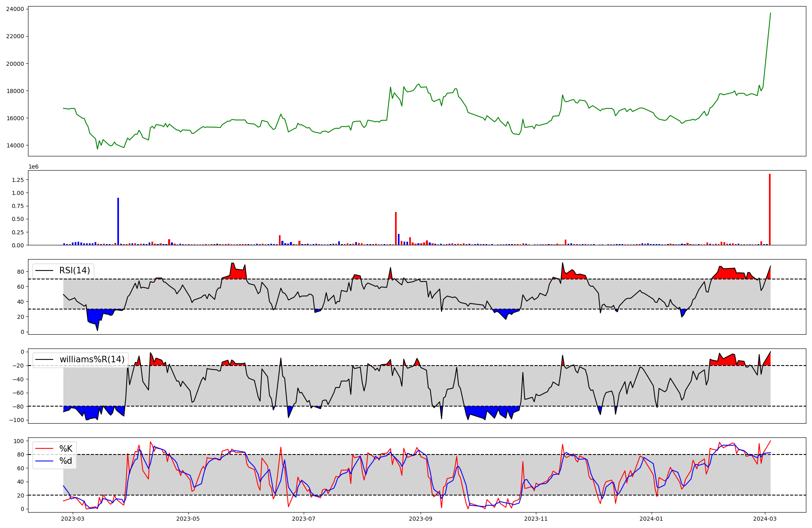The image size is (812, 528).
Task: Click the 2023-11 x-axis date label
Action: tap(536, 519)
